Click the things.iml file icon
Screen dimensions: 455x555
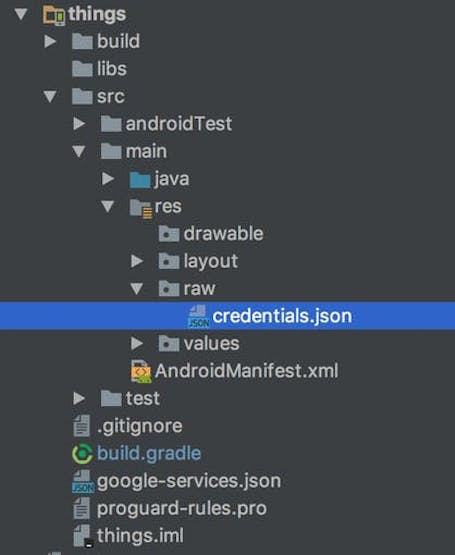(x=83, y=536)
